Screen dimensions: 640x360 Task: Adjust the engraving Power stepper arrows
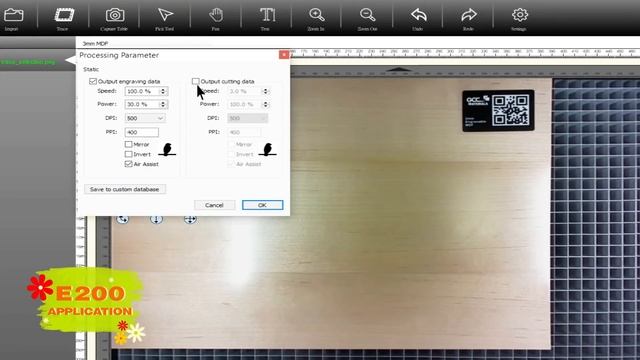(x=163, y=104)
